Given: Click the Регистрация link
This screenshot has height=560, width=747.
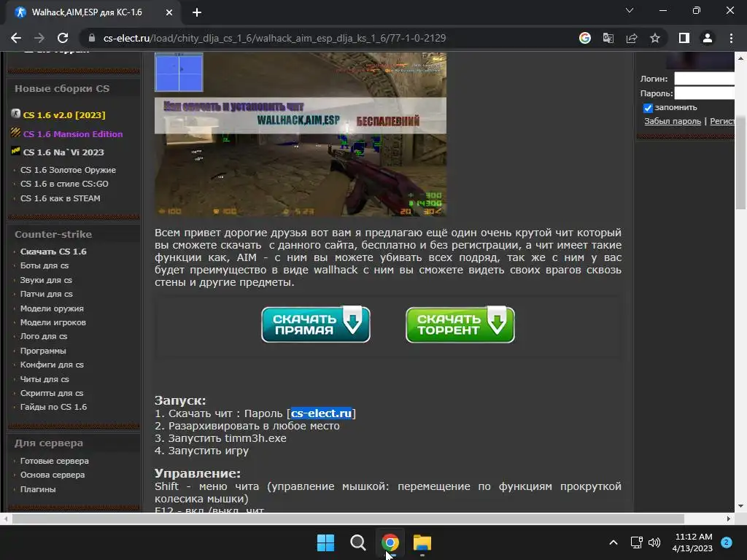Looking at the screenshot, I should click(722, 121).
